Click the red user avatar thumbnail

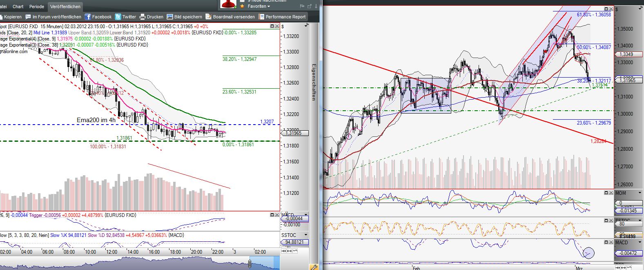[x=228, y=4]
